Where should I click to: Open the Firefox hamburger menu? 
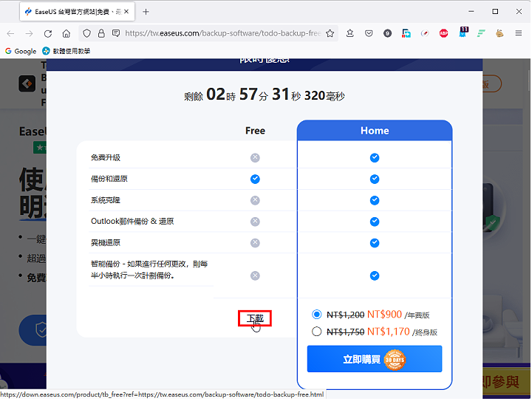519,33
